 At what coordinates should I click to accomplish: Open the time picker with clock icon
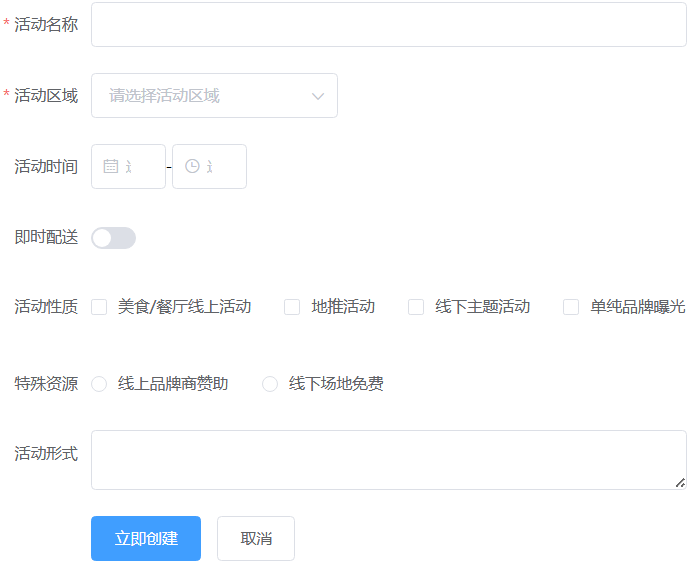(x=209, y=166)
